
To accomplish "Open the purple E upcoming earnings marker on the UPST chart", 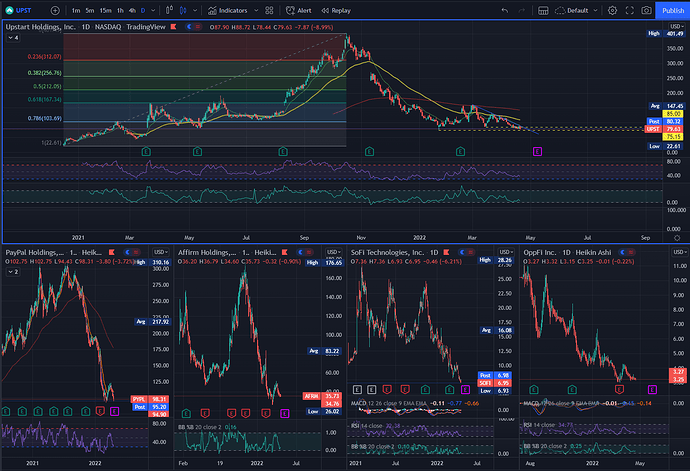I will (537, 152).
